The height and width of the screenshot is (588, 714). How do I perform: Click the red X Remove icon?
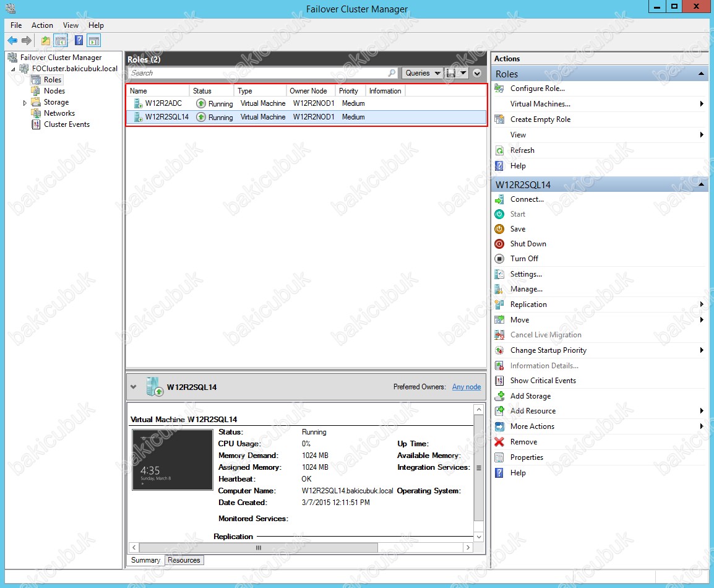(x=499, y=442)
